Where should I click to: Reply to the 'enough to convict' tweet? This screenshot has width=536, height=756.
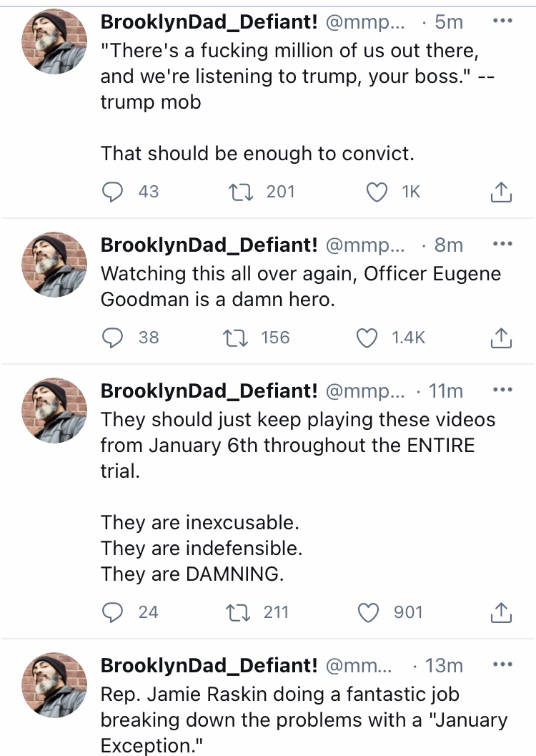[112, 192]
